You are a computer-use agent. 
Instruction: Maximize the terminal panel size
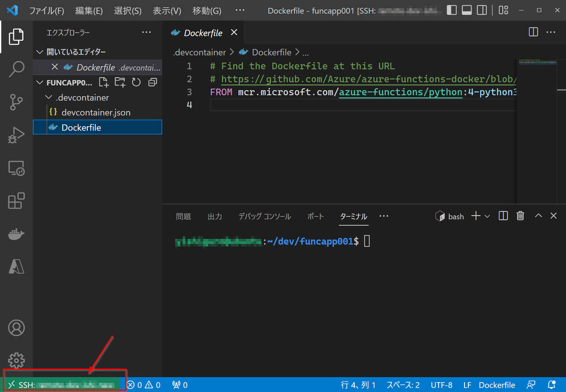(538, 216)
